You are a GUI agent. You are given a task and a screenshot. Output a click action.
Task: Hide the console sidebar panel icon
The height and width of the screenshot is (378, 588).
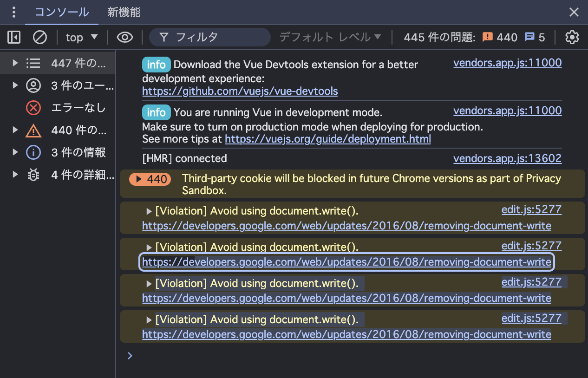(13, 37)
